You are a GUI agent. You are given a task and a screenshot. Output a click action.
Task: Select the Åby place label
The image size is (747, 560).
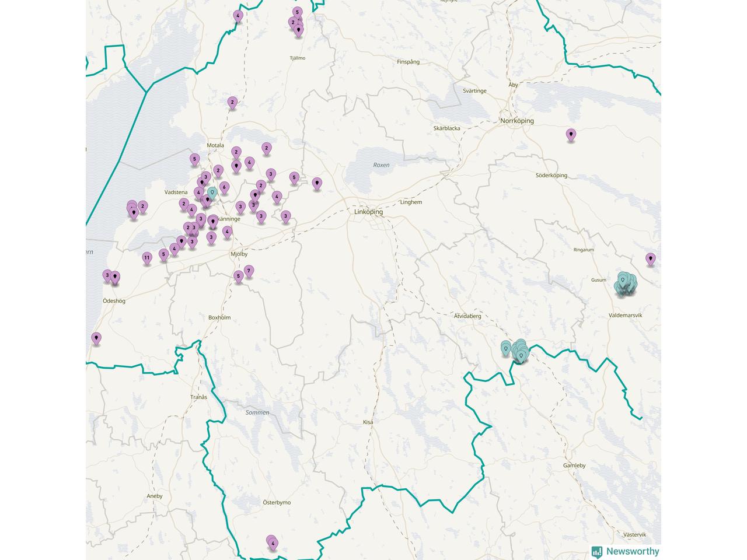click(x=514, y=85)
